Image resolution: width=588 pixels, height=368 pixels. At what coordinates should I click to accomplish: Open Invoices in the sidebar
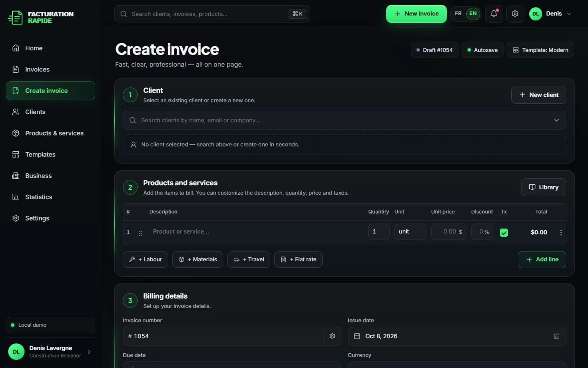point(50,70)
